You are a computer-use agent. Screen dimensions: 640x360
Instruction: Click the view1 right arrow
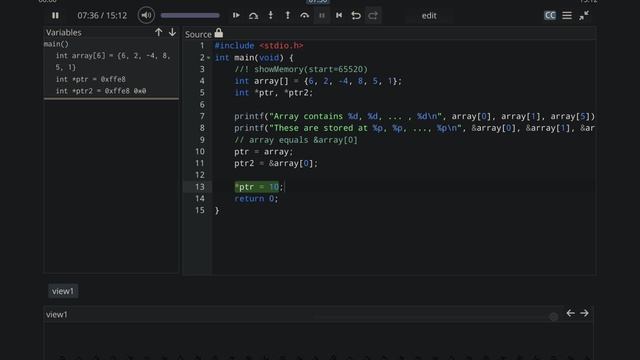click(584, 313)
